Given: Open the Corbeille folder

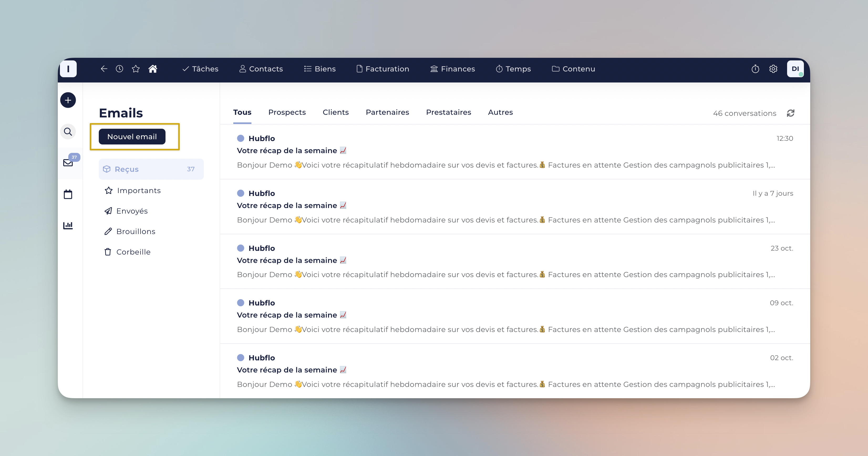Looking at the screenshot, I should coord(127,252).
